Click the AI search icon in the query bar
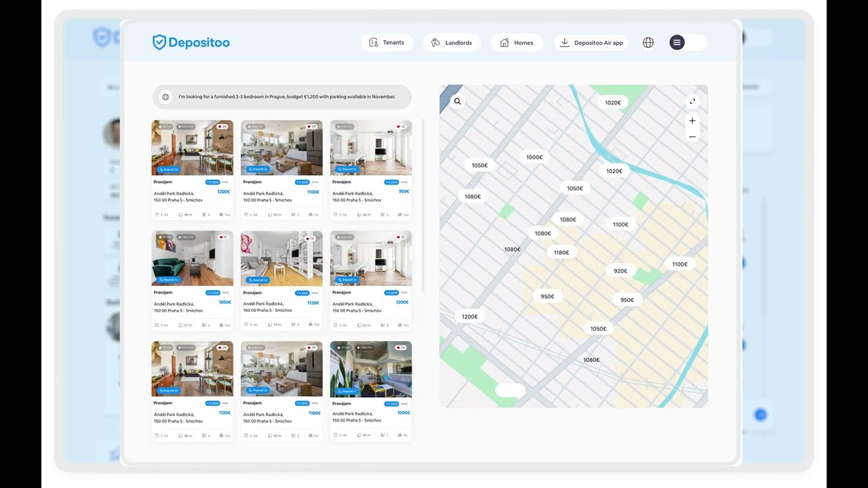 pyautogui.click(x=165, y=97)
